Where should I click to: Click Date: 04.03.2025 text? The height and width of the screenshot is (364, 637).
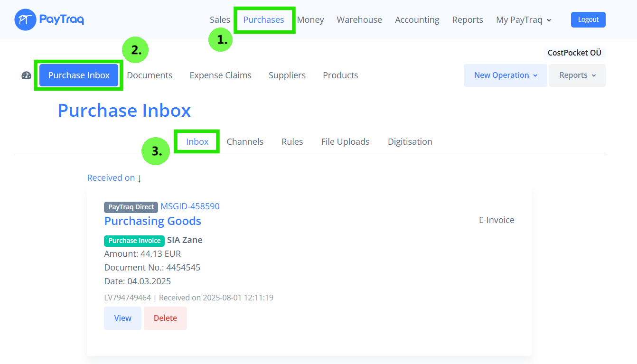[138, 281]
